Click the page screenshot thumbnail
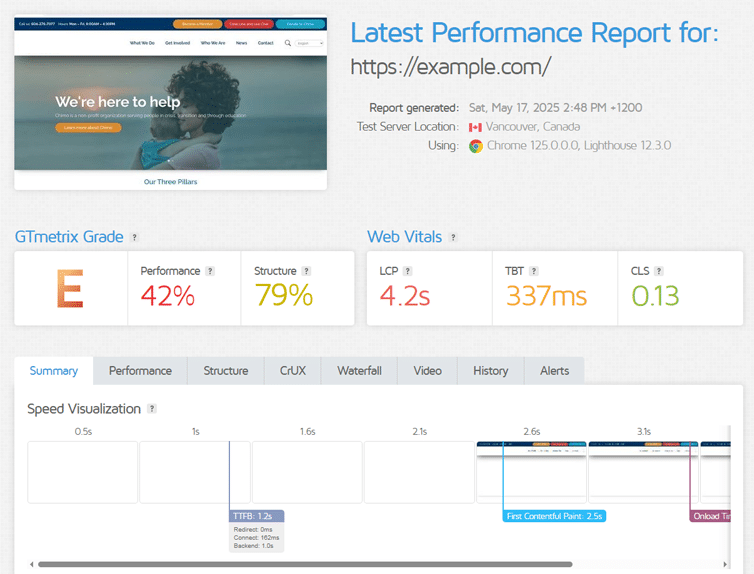Viewport: 754px width, 574px height. (x=171, y=103)
